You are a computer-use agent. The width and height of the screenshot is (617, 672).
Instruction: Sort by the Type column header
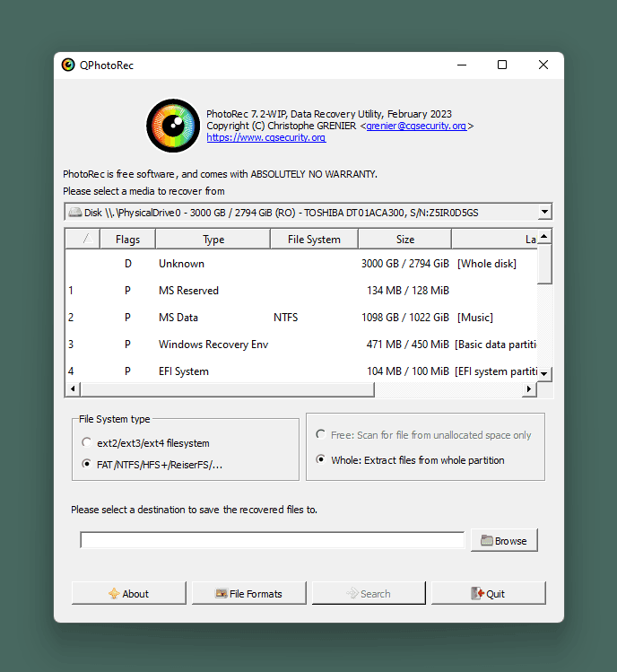pyautogui.click(x=213, y=239)
